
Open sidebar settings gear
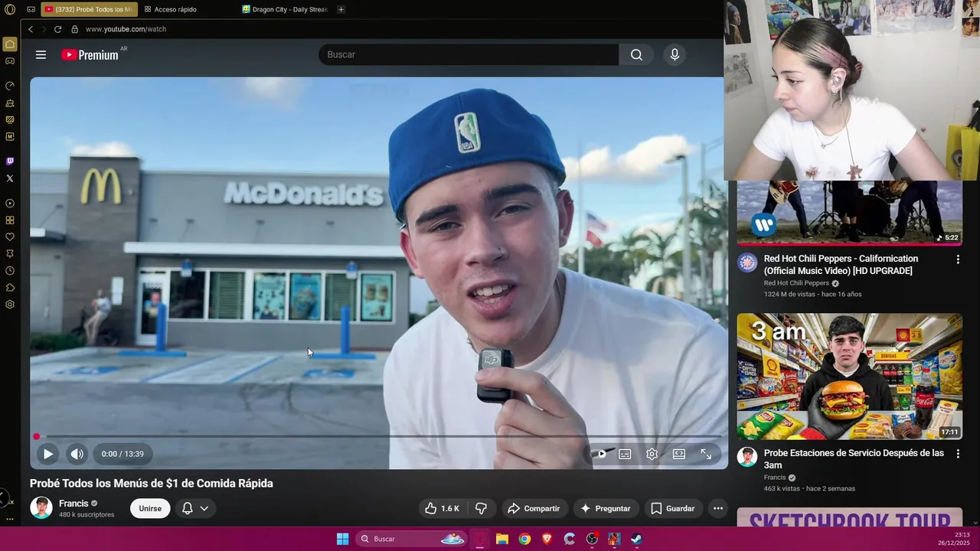coord(10,305)
